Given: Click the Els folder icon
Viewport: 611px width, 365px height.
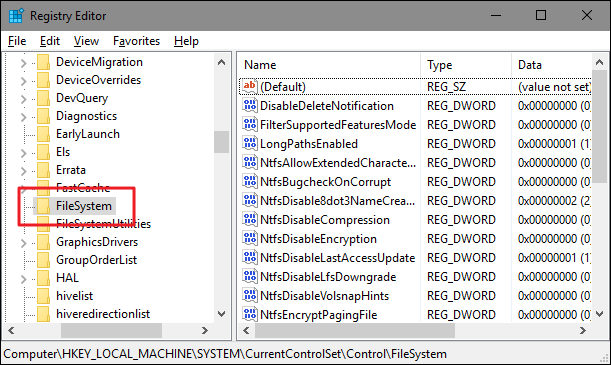Looking at the screenshot, I should (x=44, y=152).
